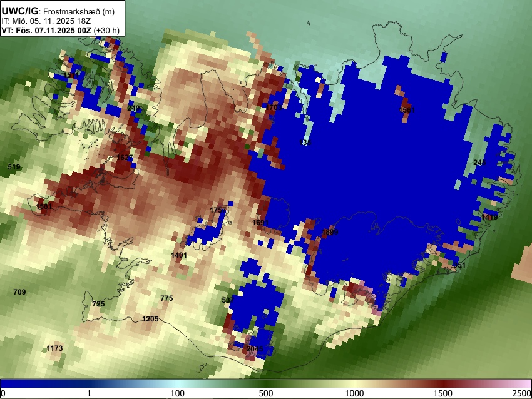Click the "1401" value on the map

coord(179,255)
